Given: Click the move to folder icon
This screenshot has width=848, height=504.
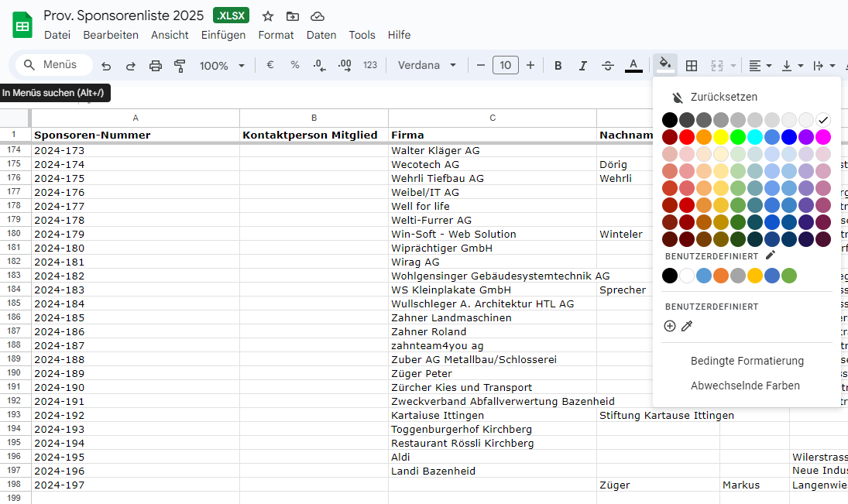Looking at the screenshot, I should (x=293, y=16).
